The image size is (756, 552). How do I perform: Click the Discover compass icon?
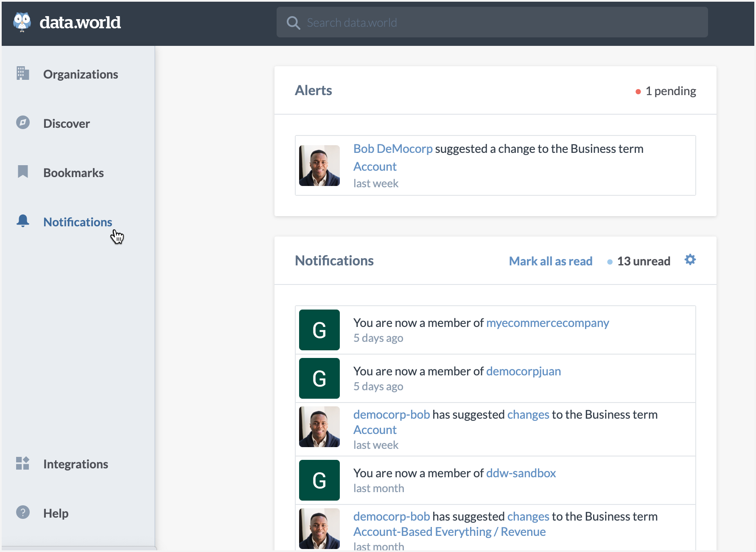click(23, 122)
